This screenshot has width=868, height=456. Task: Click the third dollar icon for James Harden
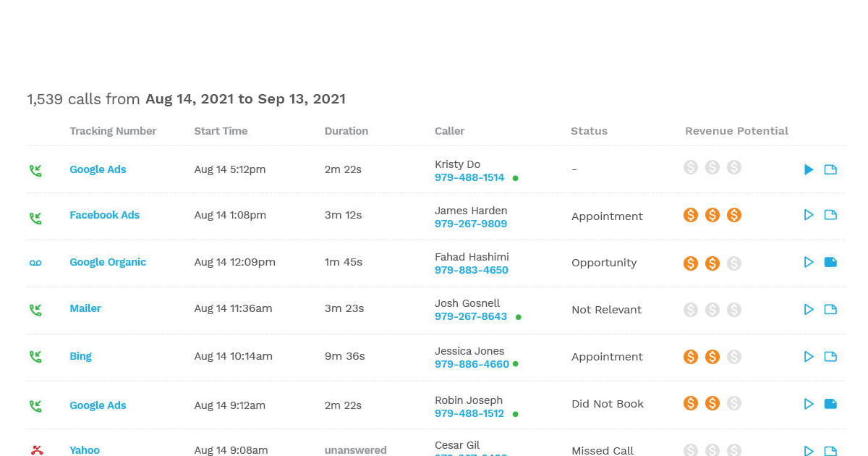pyautogui.click(x=734, y=215)
